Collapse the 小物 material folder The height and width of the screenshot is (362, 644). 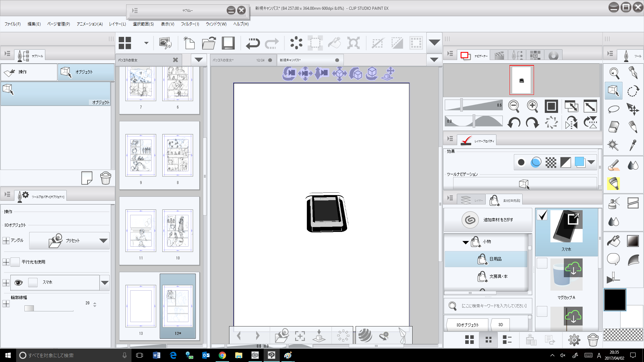(x=465, y=242)
